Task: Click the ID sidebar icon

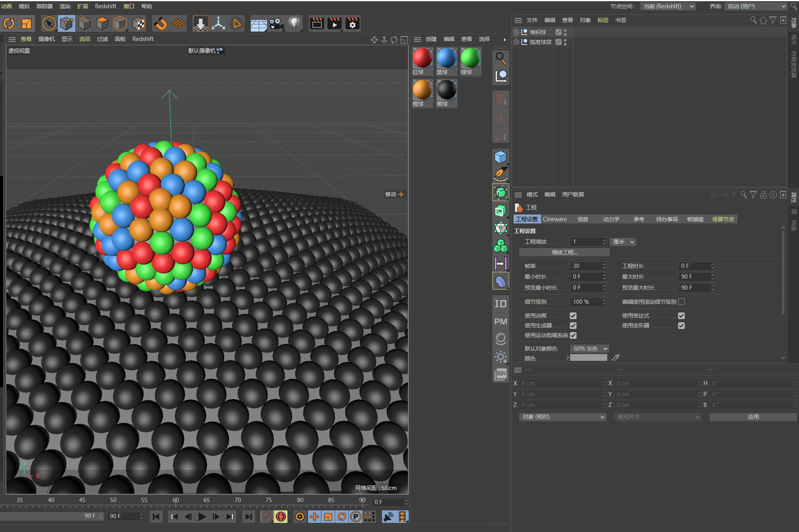Action: click(501, 304)
